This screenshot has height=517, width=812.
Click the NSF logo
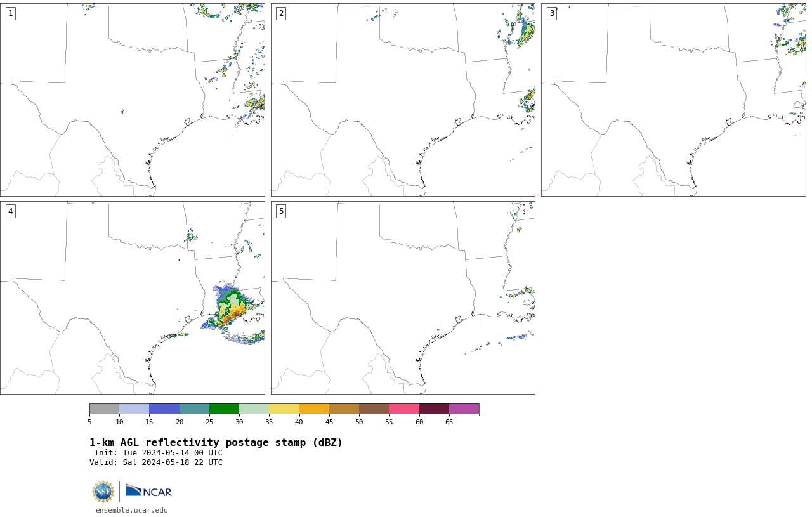(x=103, y=492)
